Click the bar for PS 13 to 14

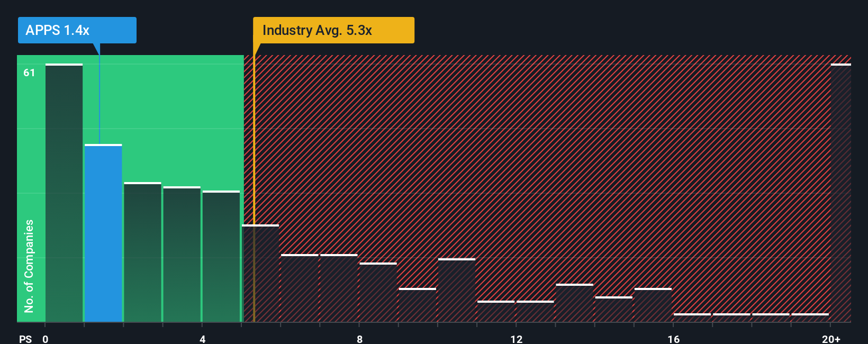(x=574, y=303)
